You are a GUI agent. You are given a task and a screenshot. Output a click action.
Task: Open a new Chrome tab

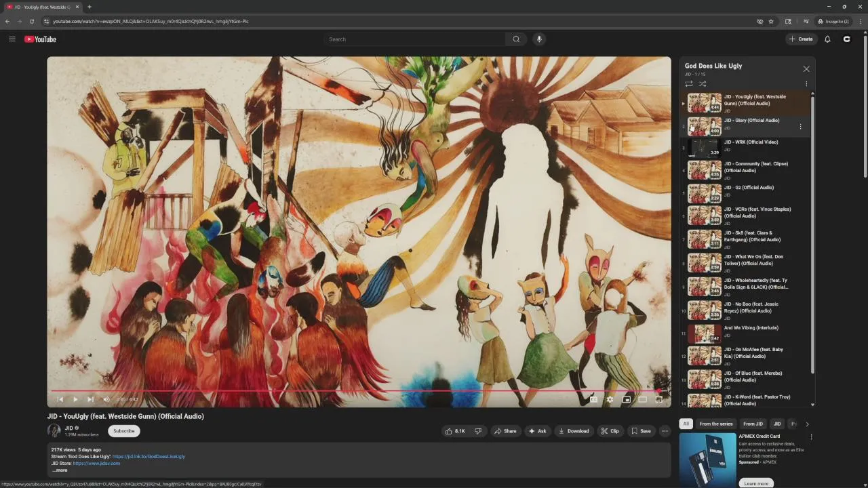point(89,7)
